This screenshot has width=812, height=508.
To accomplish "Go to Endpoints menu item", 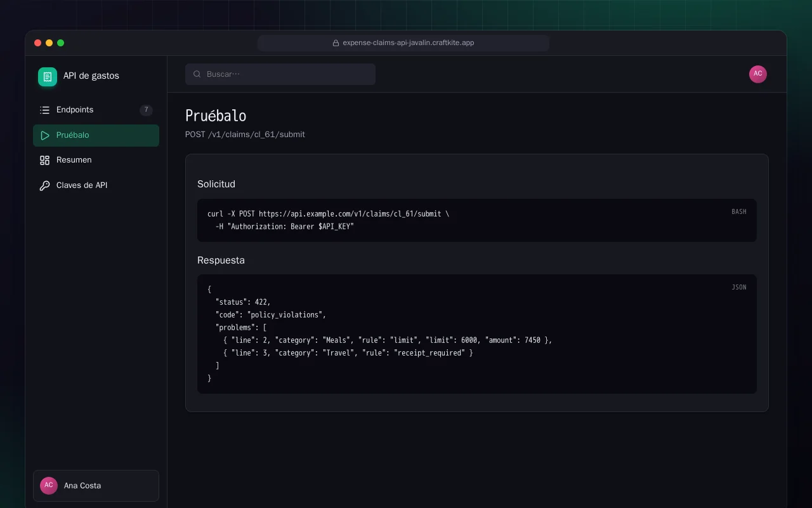I will [96, 110].
